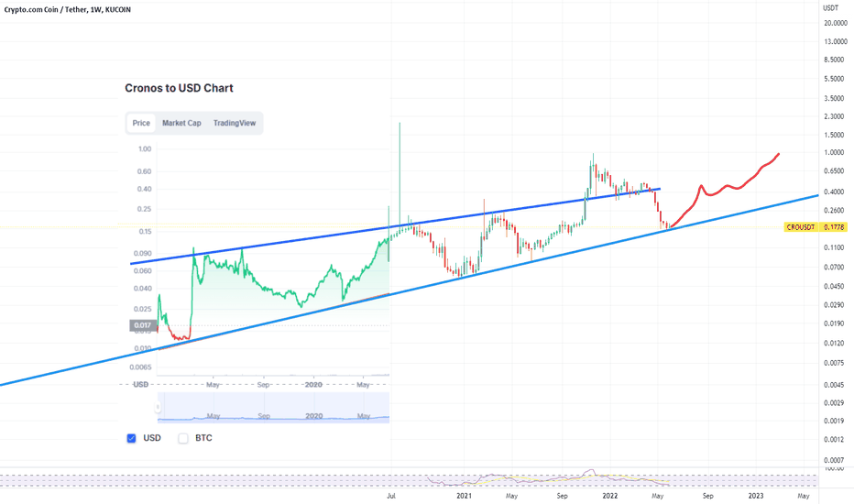Image resolution: width=854 pixels, height=504 pixels.
Task: Switch to the Market Cap tab
Action: click(181, 123)
